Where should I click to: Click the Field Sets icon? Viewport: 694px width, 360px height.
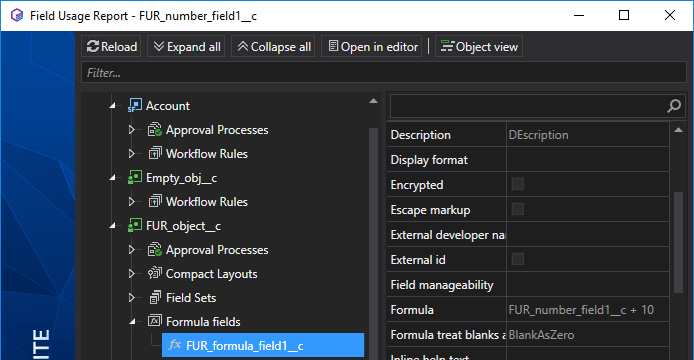click(155, 298)
